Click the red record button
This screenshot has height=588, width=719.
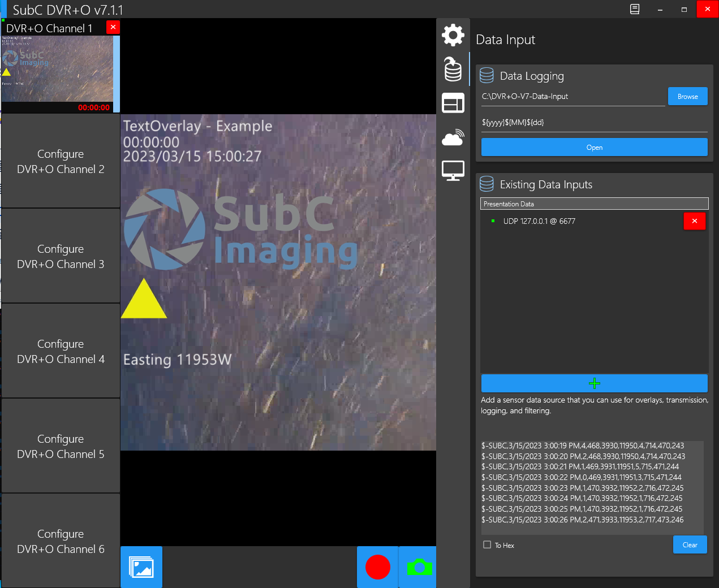click(377, 567)
